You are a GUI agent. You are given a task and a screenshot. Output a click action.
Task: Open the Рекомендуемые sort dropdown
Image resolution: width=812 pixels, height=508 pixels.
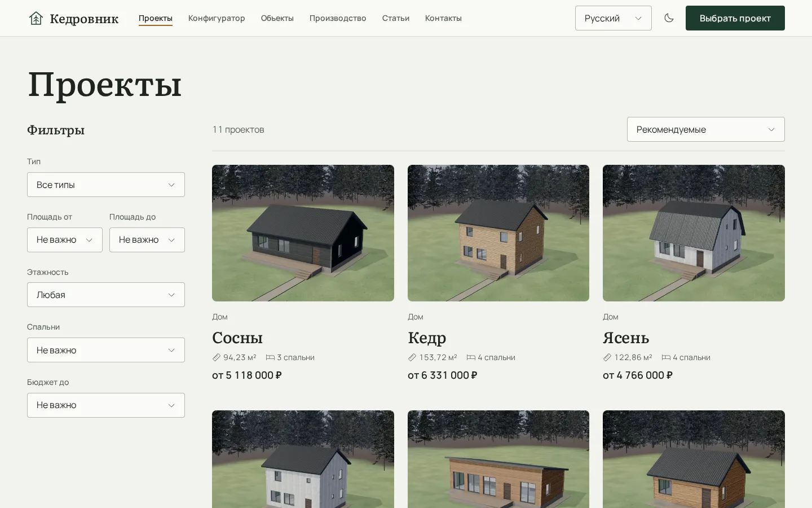(x=706, y=129)
